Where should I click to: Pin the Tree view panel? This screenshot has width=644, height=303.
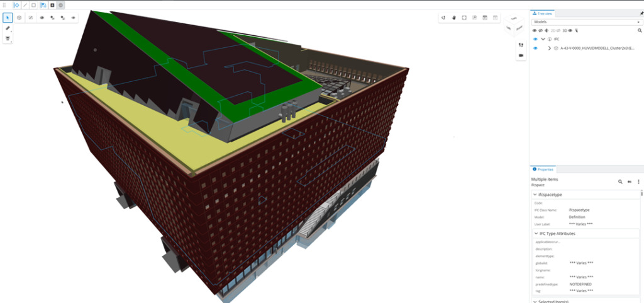[x=641, y=13]
